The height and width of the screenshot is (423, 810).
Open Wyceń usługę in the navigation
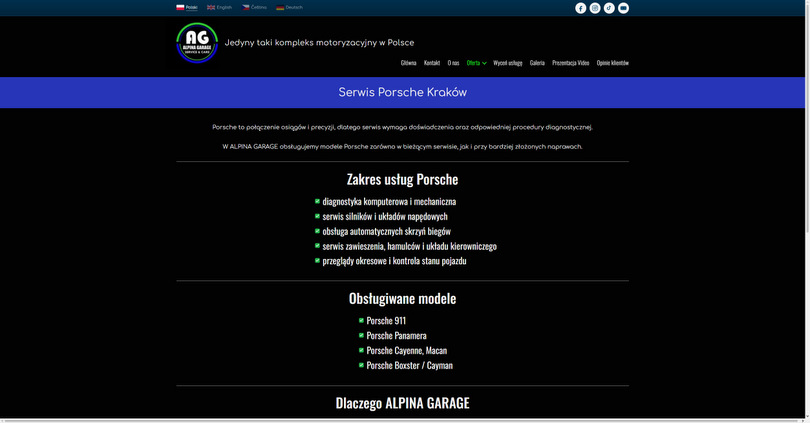coord(508,62)
